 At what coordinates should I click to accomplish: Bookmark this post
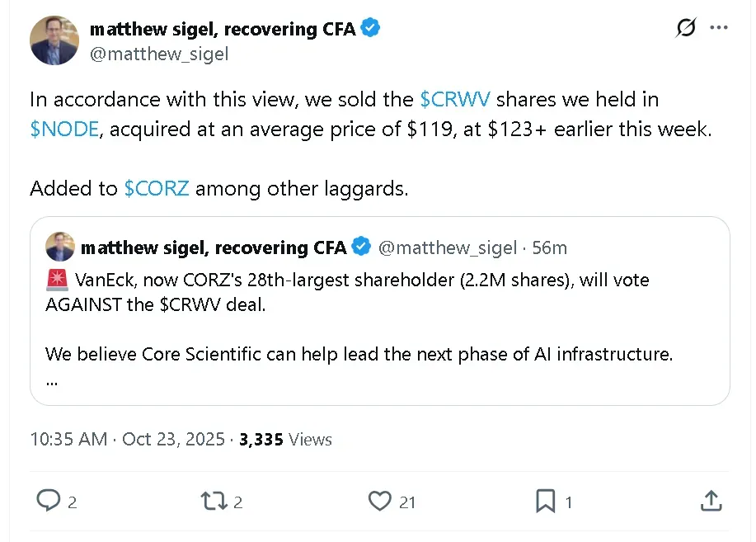(x=545, y=501)
